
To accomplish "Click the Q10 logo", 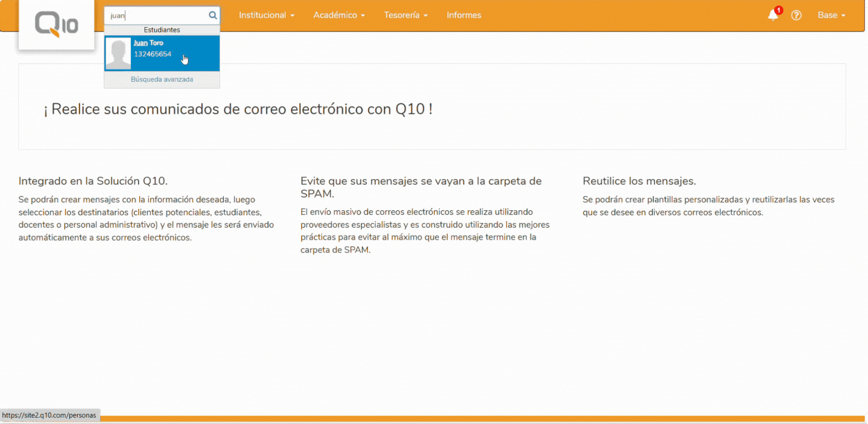I will pos(57,24).
